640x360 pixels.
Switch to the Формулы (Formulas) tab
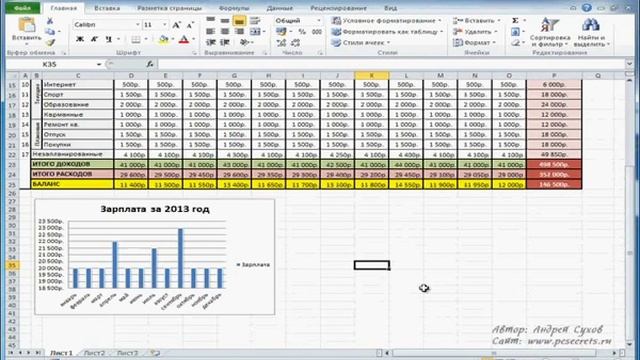pos(234,8)
